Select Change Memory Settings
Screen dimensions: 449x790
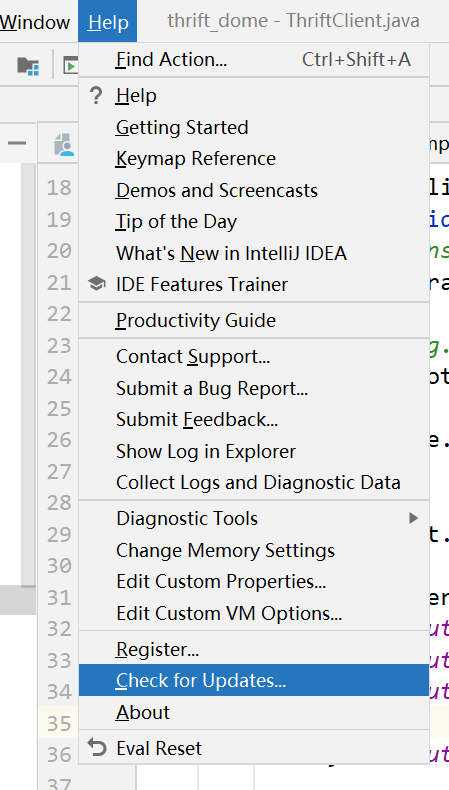pyautogui.click(x=254, y=550)
